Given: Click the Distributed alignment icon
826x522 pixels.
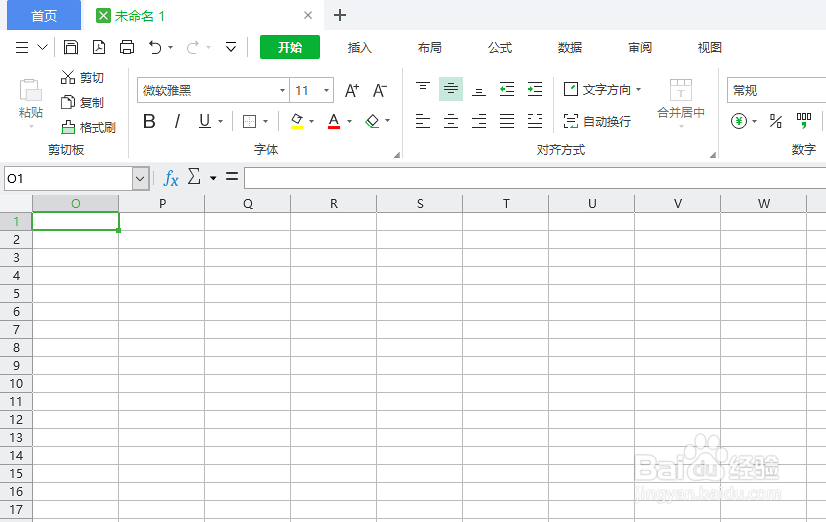Looking at the screenshot, I should tap(535, 121).
